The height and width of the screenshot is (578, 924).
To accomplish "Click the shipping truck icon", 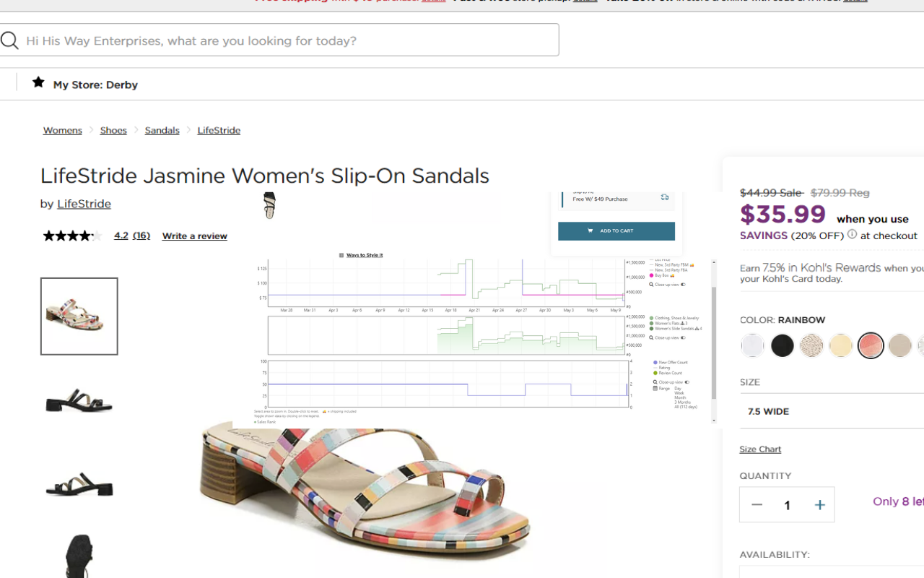I will 665,197.
